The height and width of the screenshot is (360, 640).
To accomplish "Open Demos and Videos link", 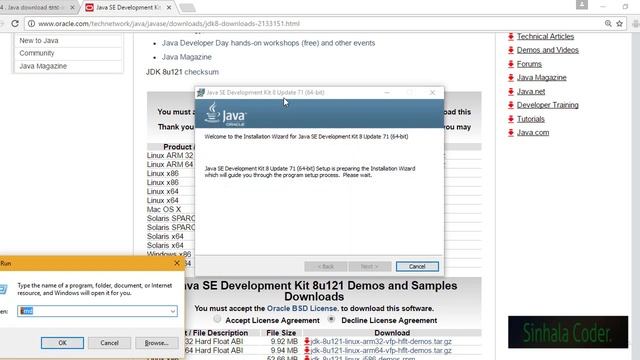I will pyautogui.click(x=547, y=50).
